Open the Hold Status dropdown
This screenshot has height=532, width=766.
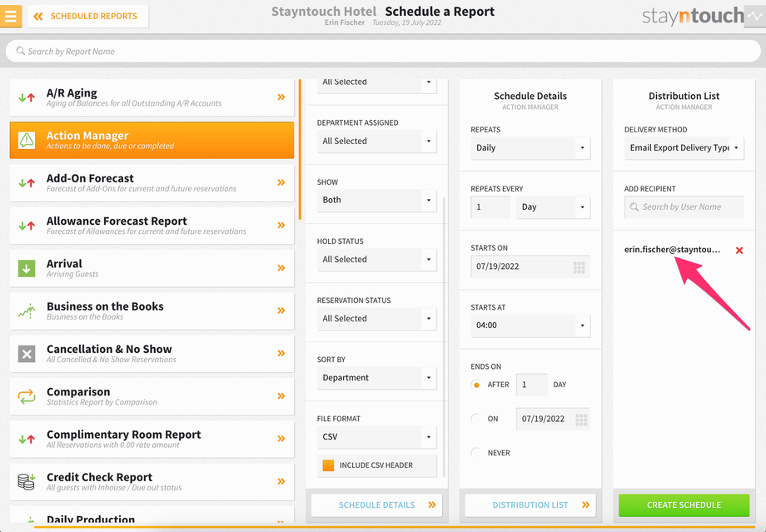coord(376,260)
